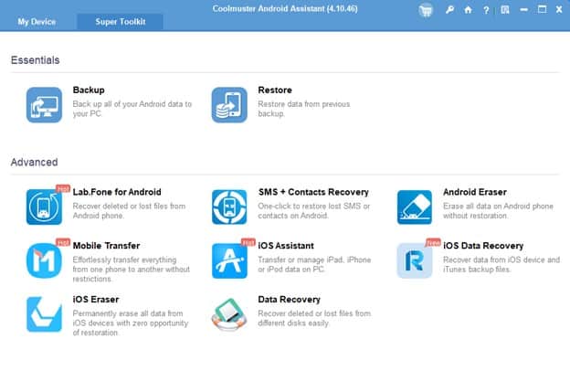
Task: Click "Recover deleted or lost files from Android phone" text
Action: 129,211
